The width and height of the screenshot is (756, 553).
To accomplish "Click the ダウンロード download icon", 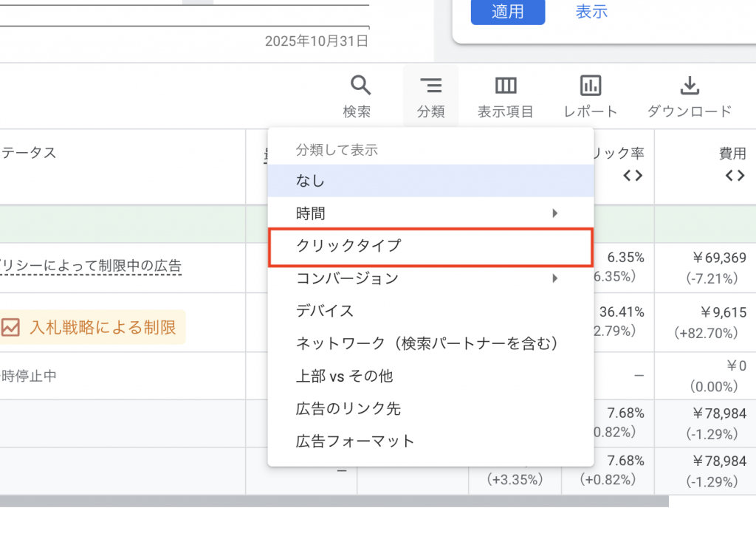I will click(x=689, y=86).
